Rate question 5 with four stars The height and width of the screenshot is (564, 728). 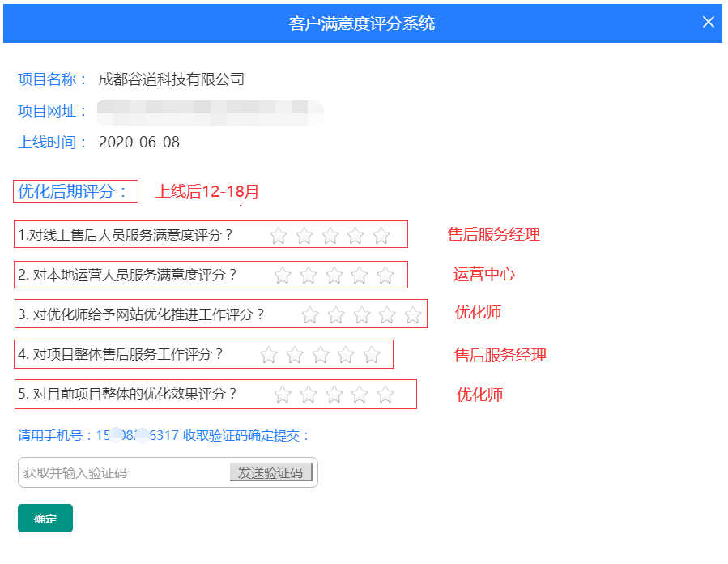coord(360,395)
